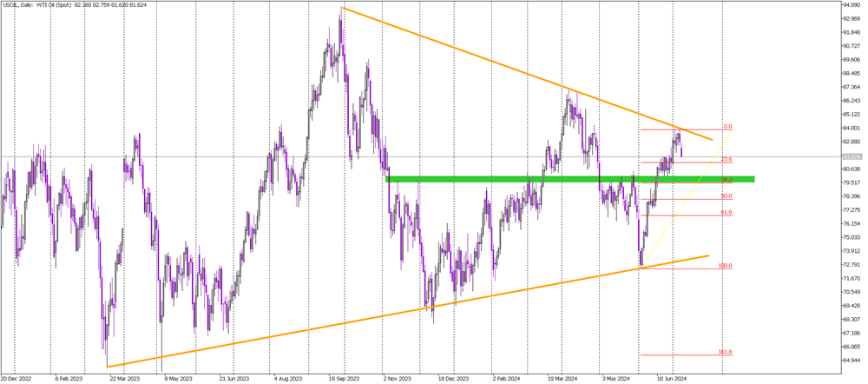Select the green horizontal support zone rectangle
The image size is (868, 384).
[x=569, y=179]
